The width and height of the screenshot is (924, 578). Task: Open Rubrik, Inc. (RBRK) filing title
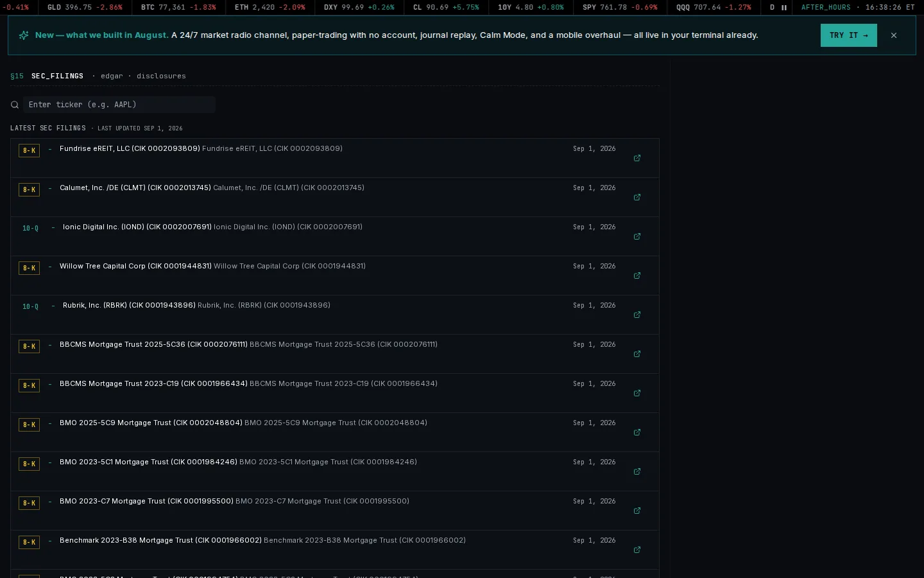pos(129,305)
